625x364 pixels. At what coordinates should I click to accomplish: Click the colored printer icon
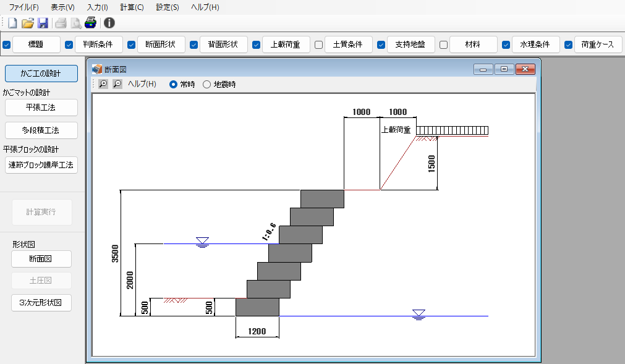click(90, 23)
